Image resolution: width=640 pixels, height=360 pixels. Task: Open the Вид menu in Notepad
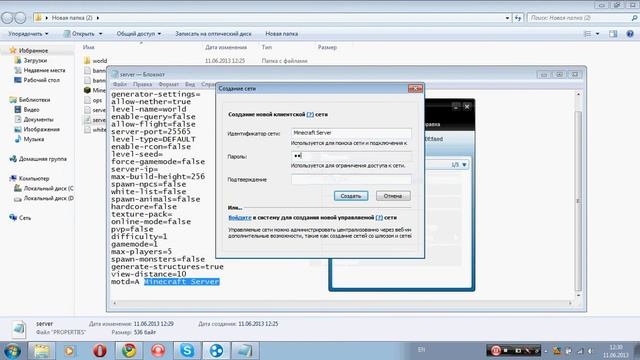[x=190, y=84]
